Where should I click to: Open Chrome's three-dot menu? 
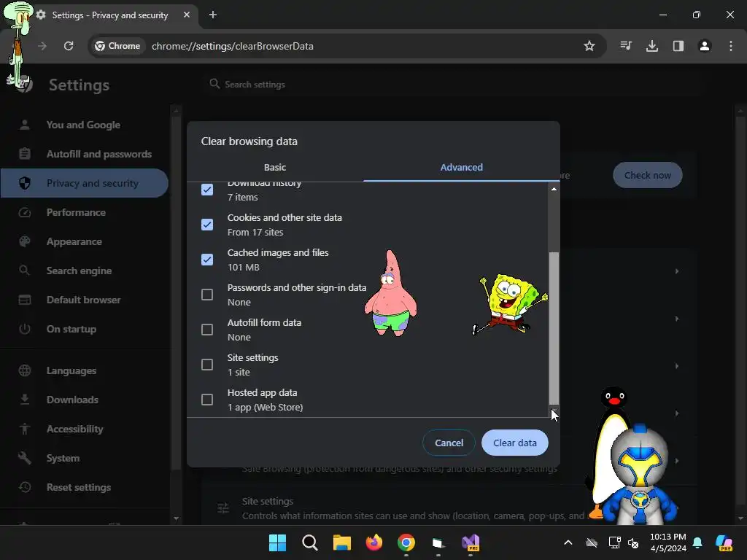[731, 46]
